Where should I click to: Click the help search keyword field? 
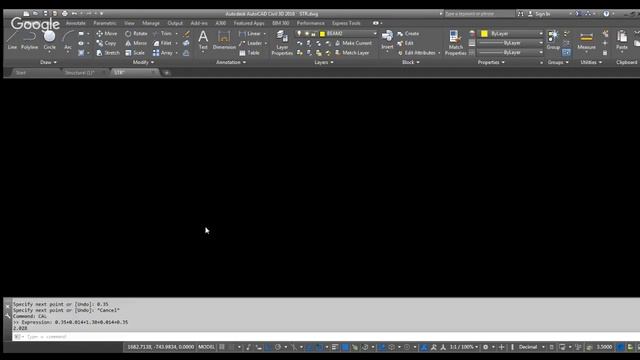coord(479,14)
